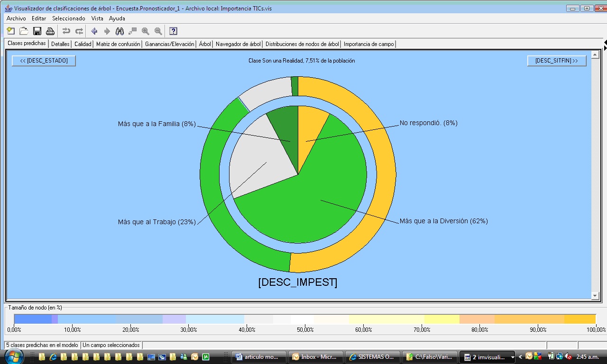
Task: Save using the floppy disk icon
Action: (x=37, y=31)
